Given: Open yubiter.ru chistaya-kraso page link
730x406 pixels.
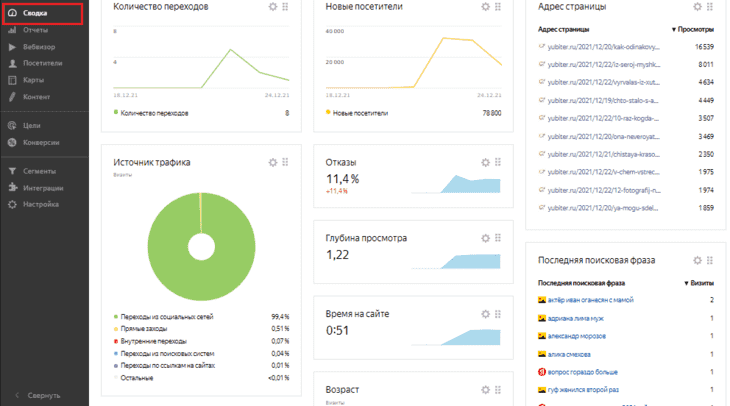Looking at the screenshot, I should (603, 155).
